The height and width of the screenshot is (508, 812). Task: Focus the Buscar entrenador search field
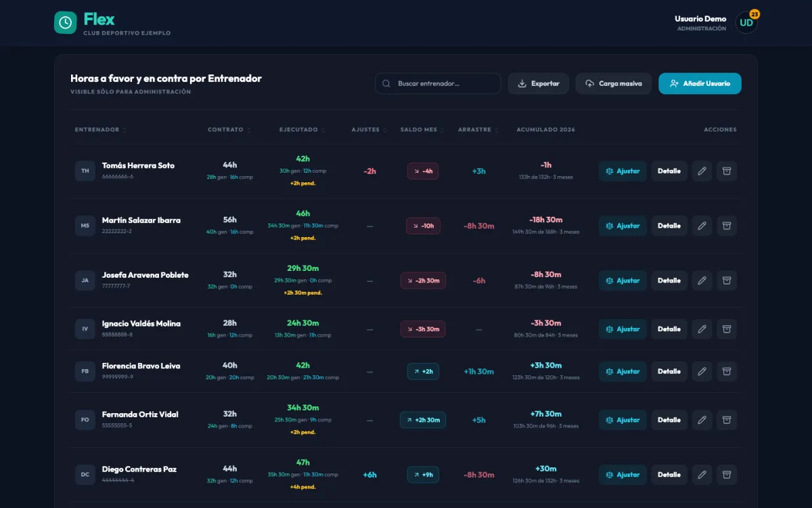(x=438, y=83)
